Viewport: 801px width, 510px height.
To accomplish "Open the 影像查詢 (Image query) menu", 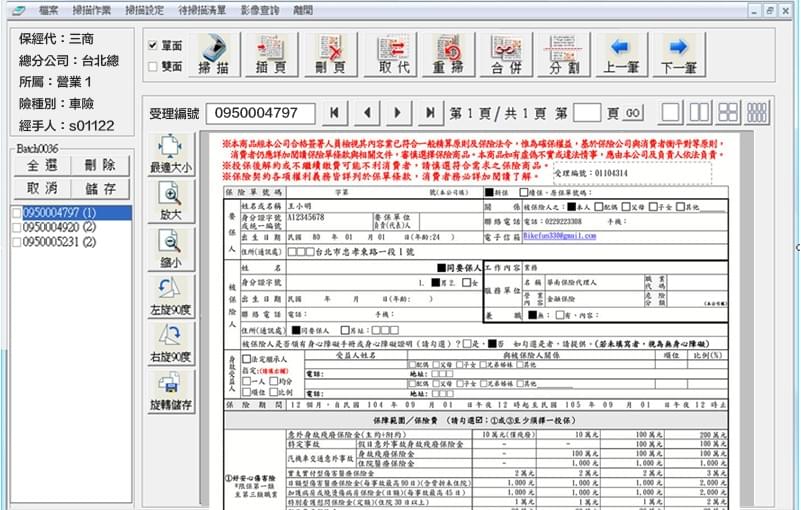I will pos(259,9).
